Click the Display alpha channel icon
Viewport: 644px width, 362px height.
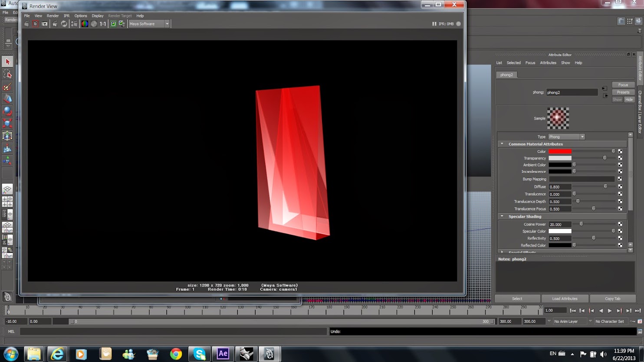[94, 24]
